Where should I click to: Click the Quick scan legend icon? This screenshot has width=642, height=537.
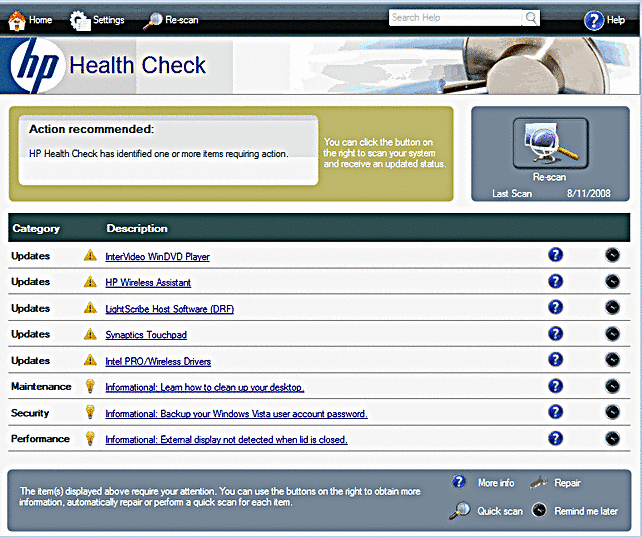(x=459, y=510)
